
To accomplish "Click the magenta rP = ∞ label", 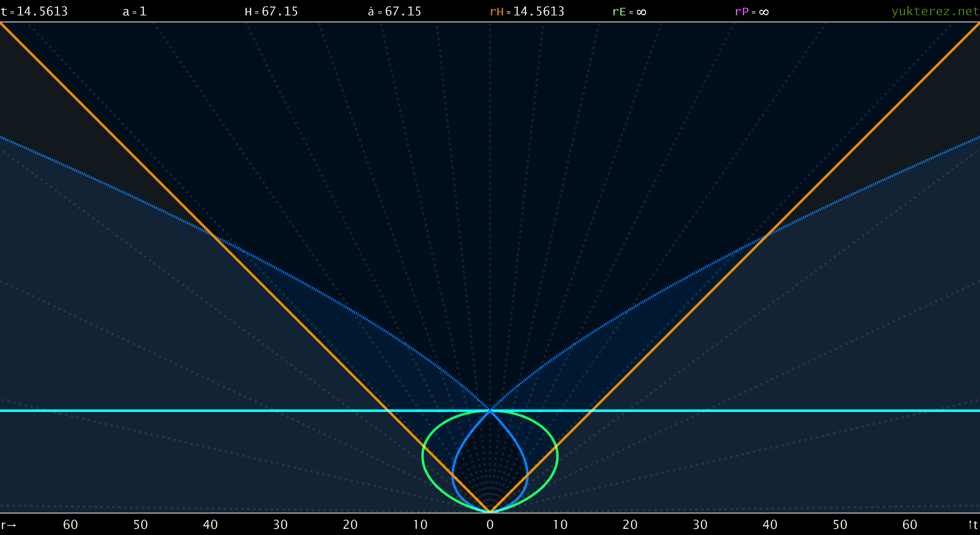I will point(752,12).
